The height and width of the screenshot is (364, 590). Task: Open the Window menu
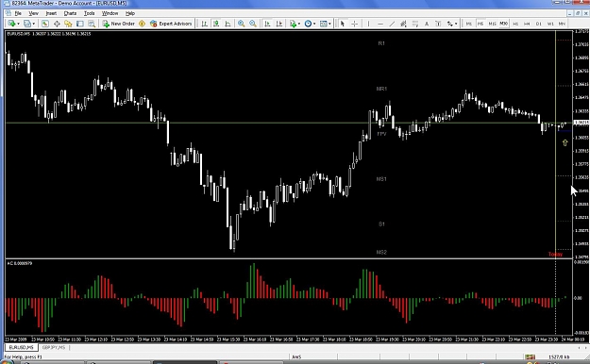click(110, 13)
